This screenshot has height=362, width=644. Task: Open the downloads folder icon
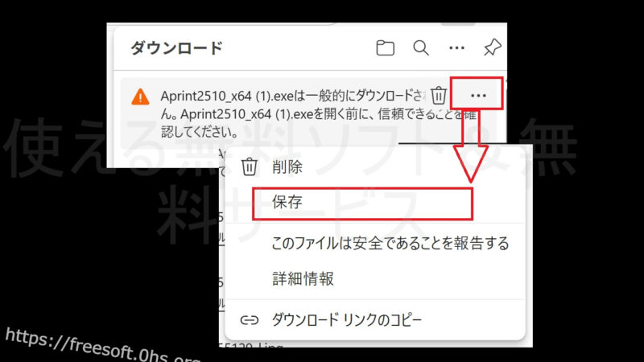(x=386, y=48)
